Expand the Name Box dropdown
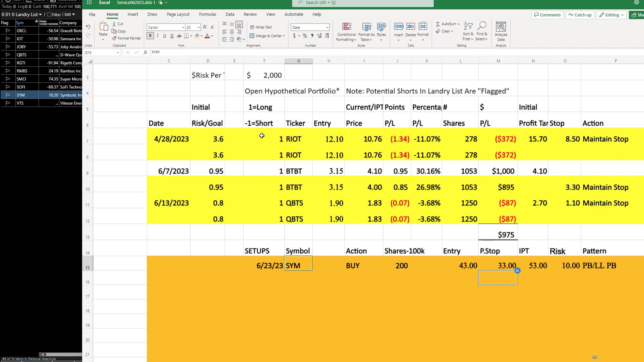The height and width of the screenshot is (362, 644). 118,53
